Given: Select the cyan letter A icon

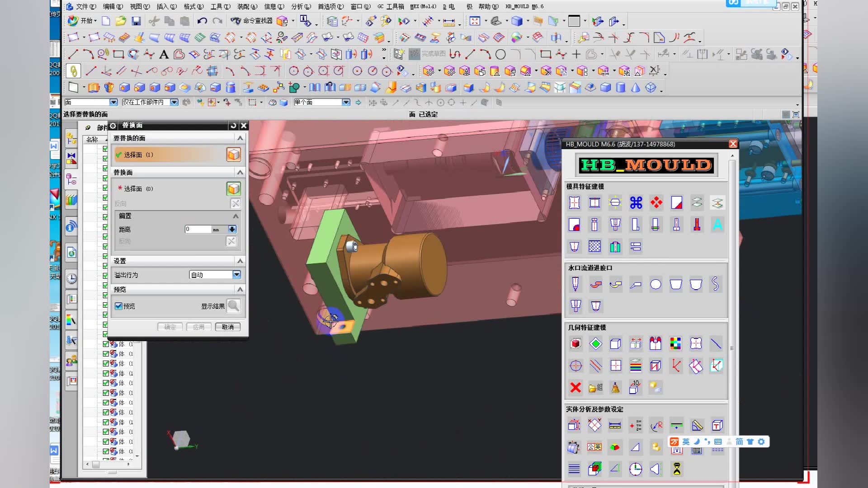Looking at the screenshot, I should [717, 225].
